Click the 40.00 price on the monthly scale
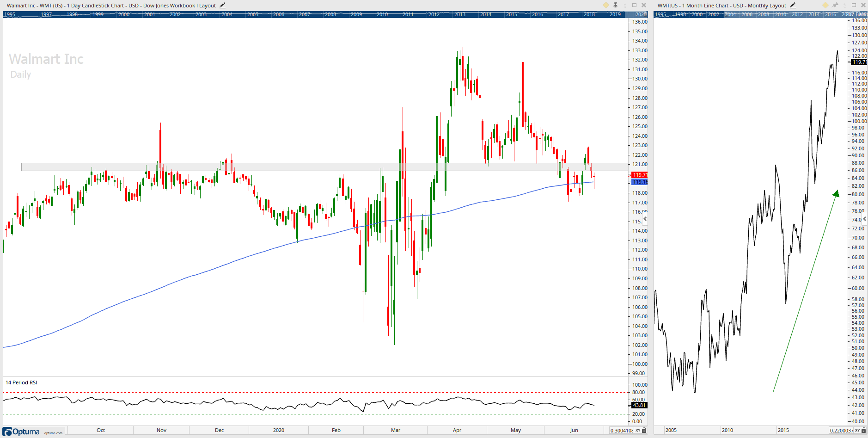The width and height of the screenshot is (868, 438). (x=858, y=421)
